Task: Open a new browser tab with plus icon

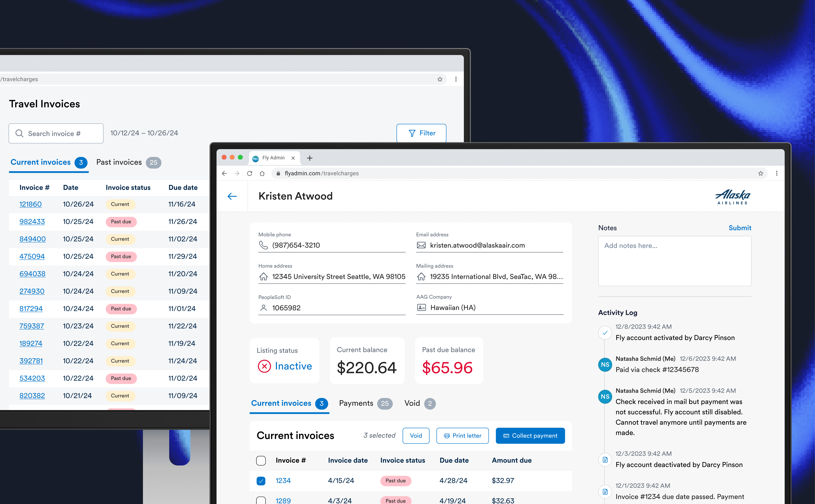Action: [310, 158]
